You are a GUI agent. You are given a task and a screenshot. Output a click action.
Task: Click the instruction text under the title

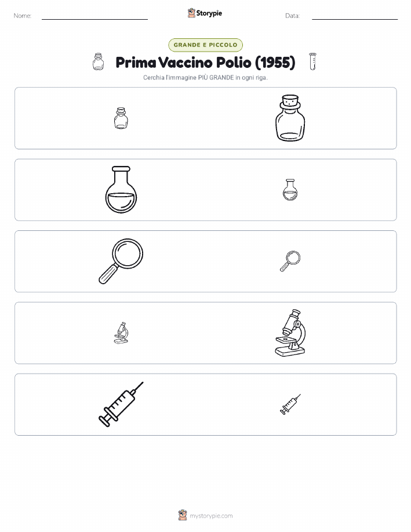tap(205, 77)
